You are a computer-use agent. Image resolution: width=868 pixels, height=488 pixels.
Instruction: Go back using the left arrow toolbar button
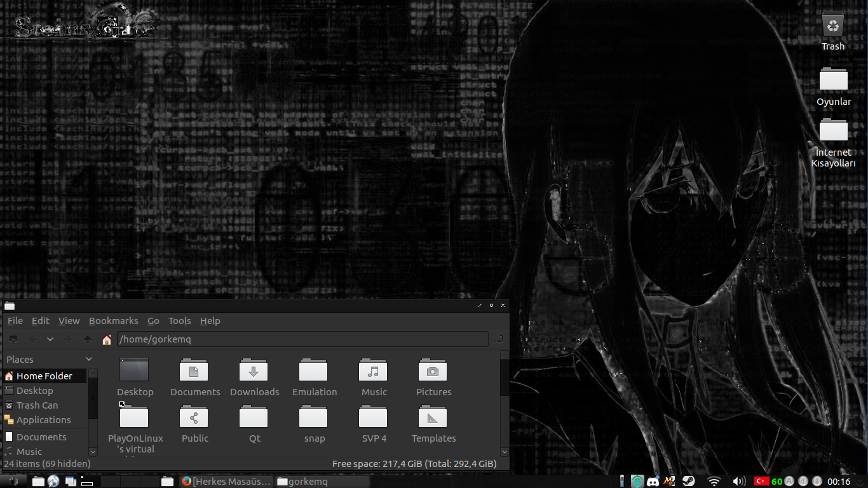click(x=34, y=339)
